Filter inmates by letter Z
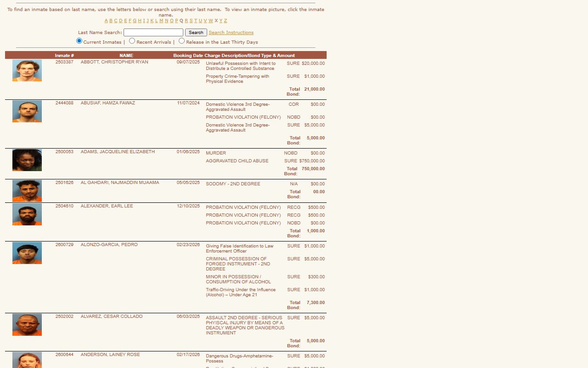 coord(226,21)
